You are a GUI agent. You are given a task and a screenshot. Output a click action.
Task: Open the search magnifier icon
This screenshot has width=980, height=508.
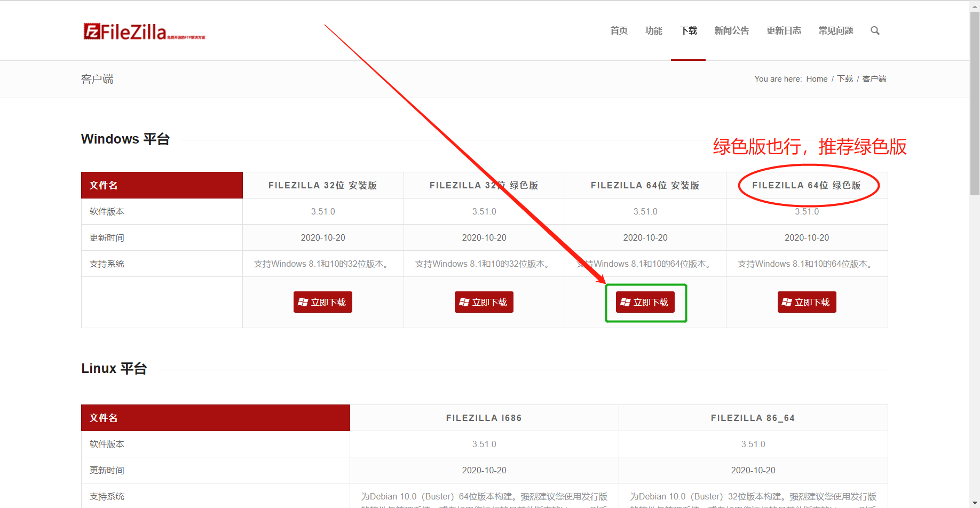(x=875, y=30)
